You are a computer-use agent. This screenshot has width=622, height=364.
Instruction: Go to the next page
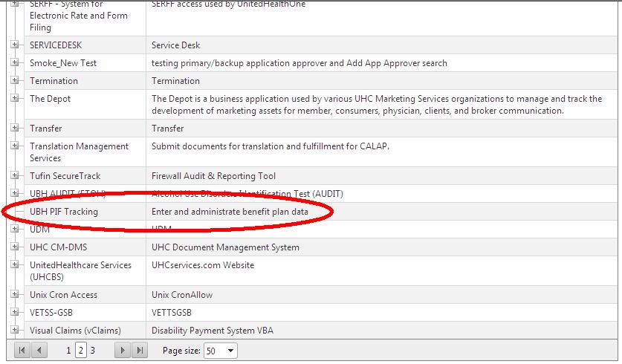point(123,351)
